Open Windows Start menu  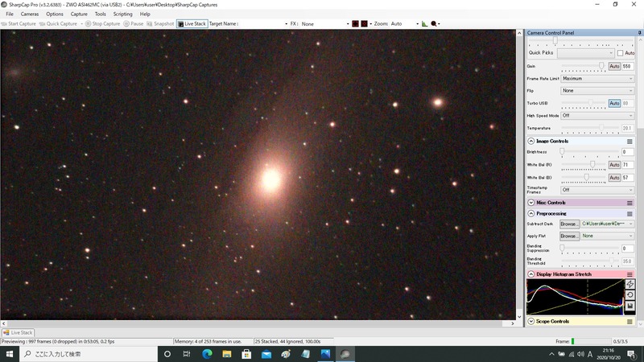pyautogui.click(x=10, y=354)
